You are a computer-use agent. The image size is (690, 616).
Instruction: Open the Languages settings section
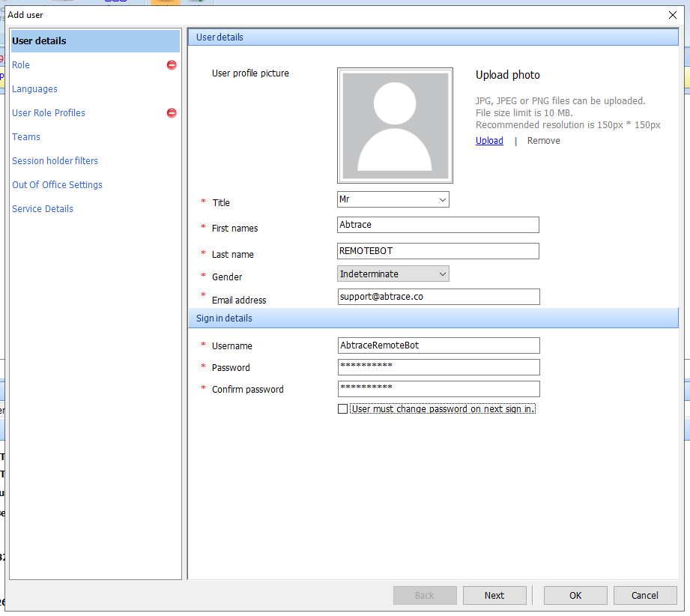pyautogui.click(x=33, y=88)
